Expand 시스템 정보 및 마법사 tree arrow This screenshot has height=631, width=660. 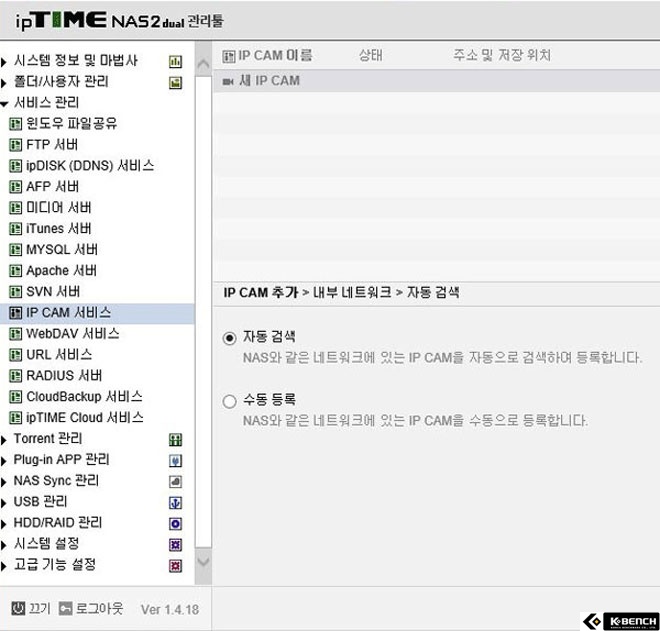(x=4, y=62)
